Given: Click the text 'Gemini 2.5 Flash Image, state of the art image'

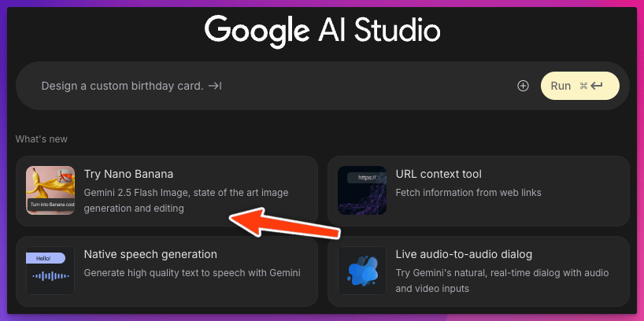Looking at the screenshot, I should [x=186, y=193].
